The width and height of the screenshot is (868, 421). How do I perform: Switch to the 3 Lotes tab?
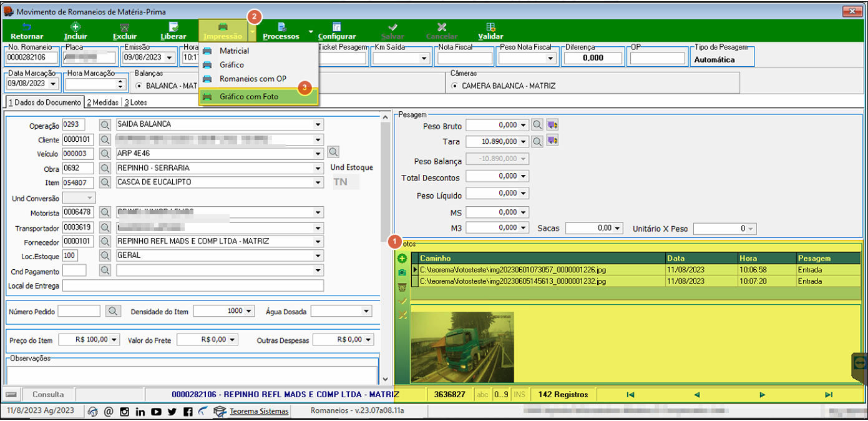[135, 102]
